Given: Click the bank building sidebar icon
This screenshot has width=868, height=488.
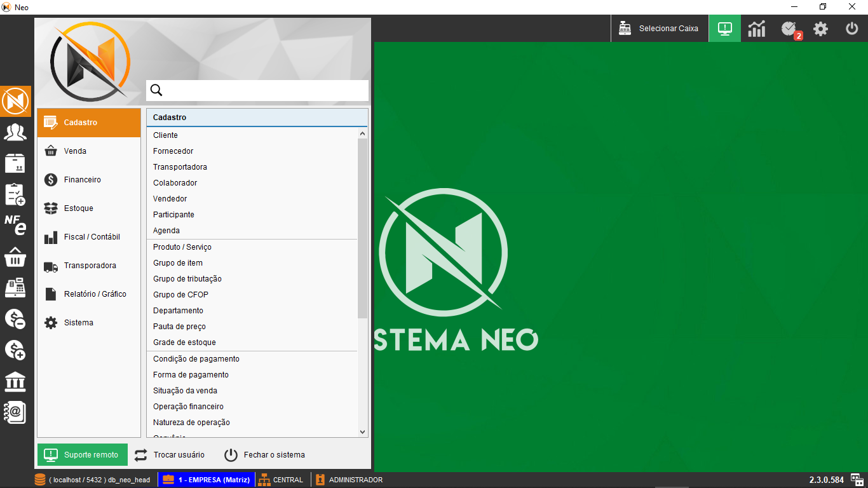Looking at the screenshot, I should (15, 382).
